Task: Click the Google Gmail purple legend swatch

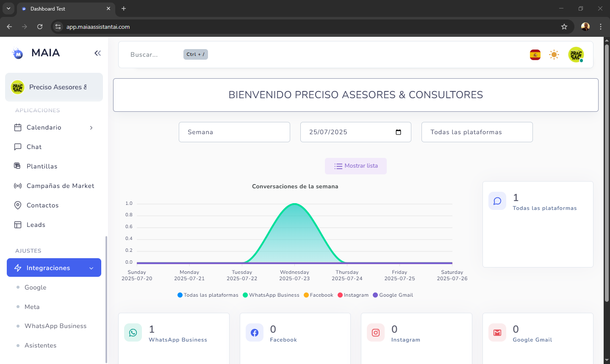Action: (375, 295)
